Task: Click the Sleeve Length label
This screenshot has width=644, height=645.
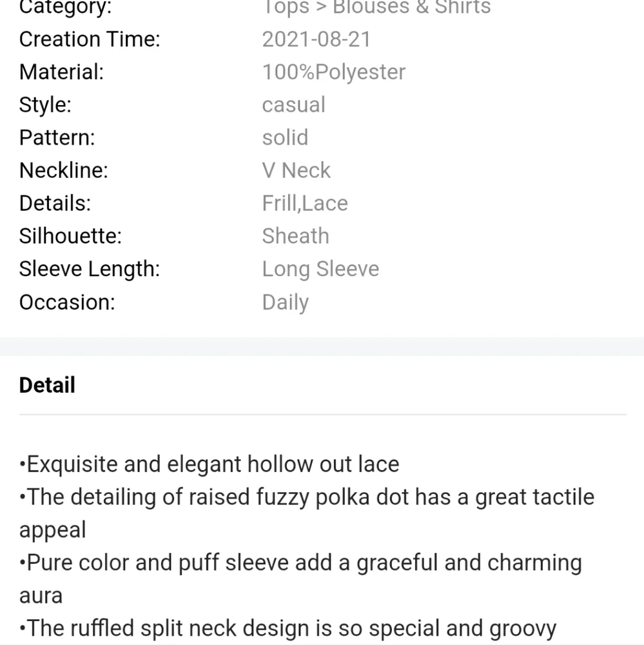Action: point(89,270)
